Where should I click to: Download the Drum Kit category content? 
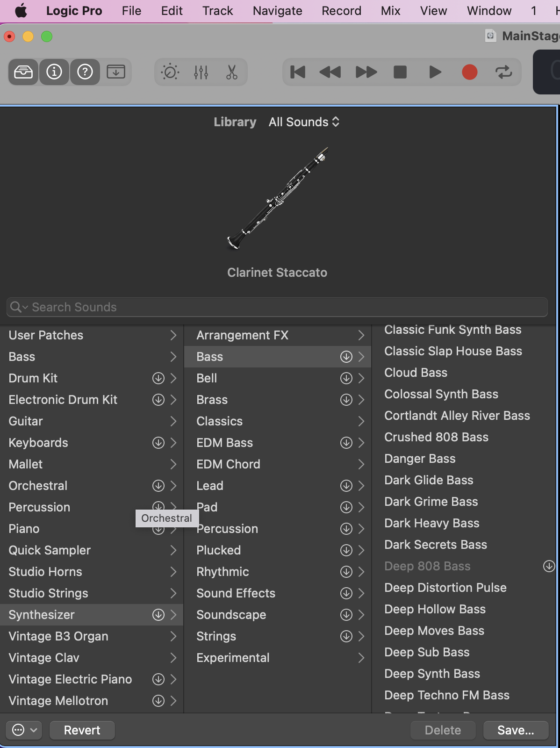point(158,378)
